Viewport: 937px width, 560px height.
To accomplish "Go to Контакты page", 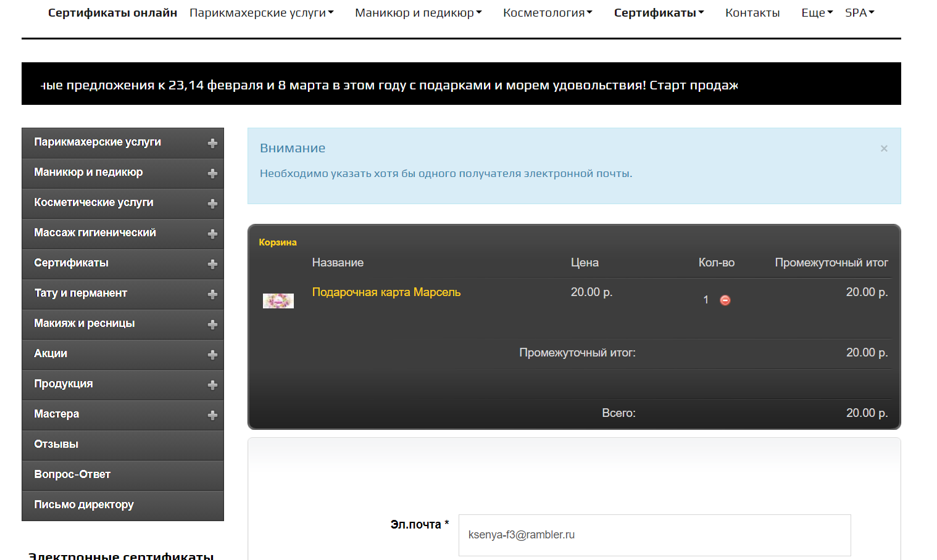I will (752, 13).
